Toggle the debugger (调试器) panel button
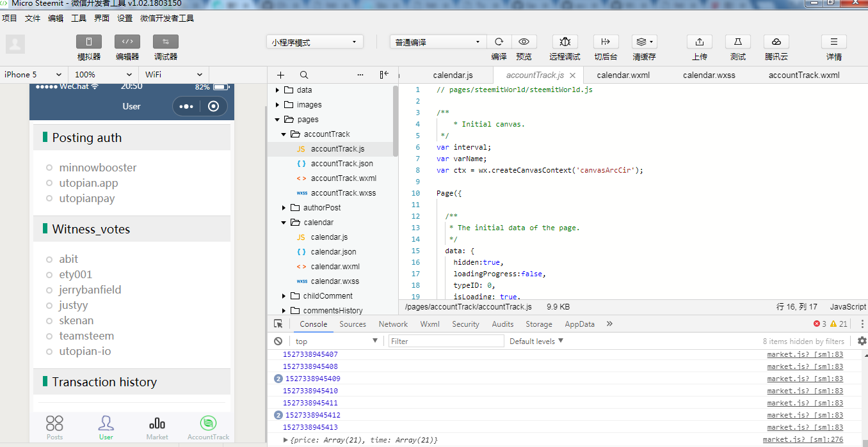 (x=165, y=42)
